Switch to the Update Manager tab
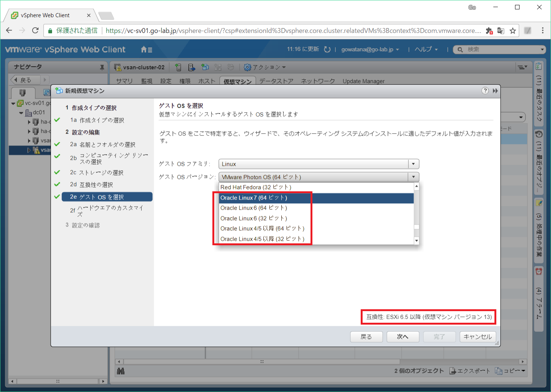Viewport: 551px width, 392px height. 363,81
